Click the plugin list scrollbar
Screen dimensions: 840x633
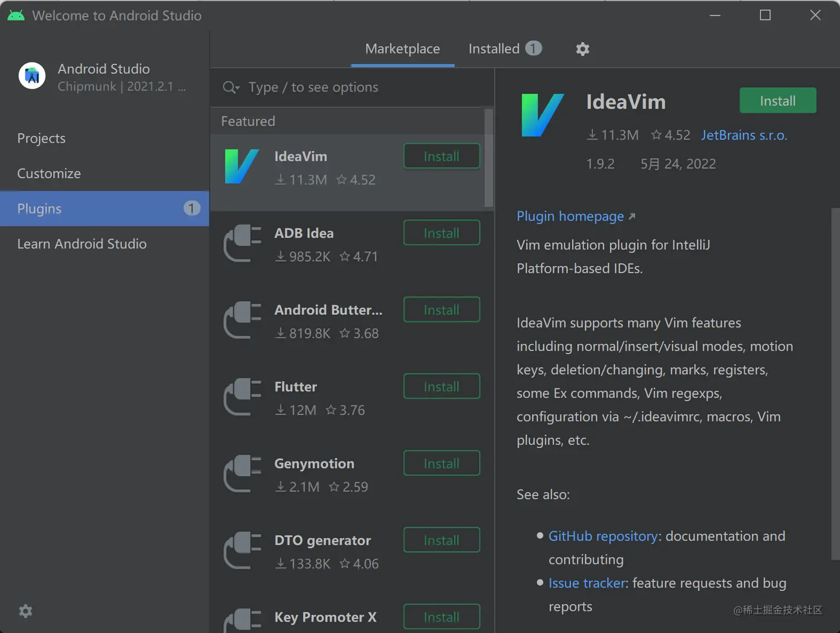489,158
